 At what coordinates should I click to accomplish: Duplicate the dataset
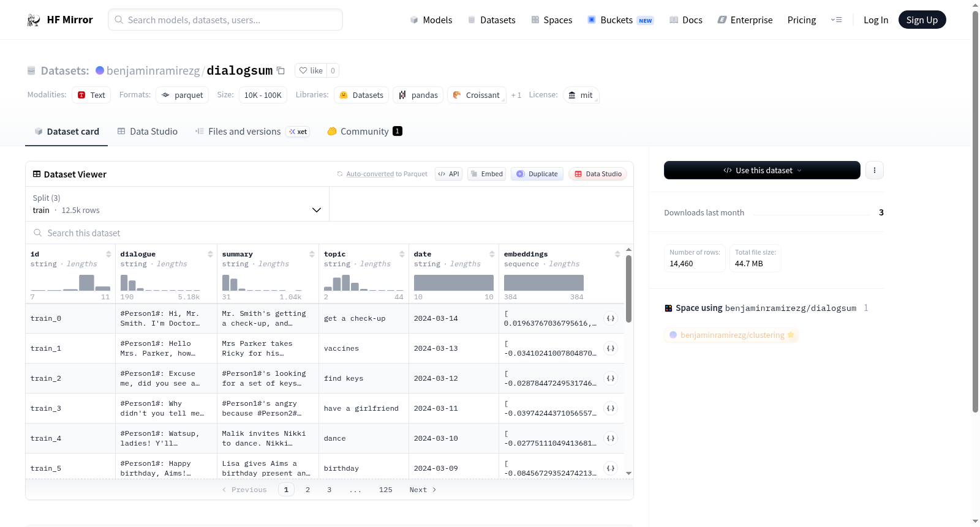[x=537, y=174]
